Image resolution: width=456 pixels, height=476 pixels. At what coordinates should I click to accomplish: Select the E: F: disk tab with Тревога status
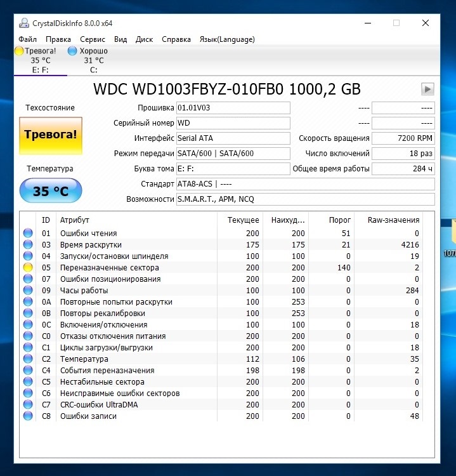41,60
